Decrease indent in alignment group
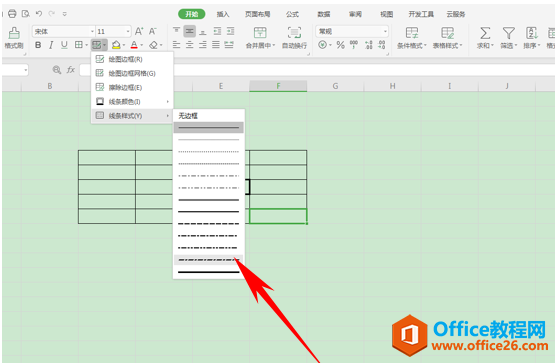555x363 pixels. tap(217, 31)
